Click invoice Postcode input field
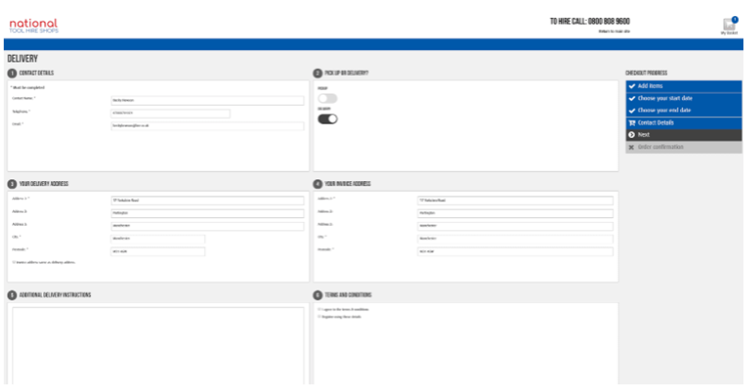This screenshot has height=390, width=751. (515, 252)
